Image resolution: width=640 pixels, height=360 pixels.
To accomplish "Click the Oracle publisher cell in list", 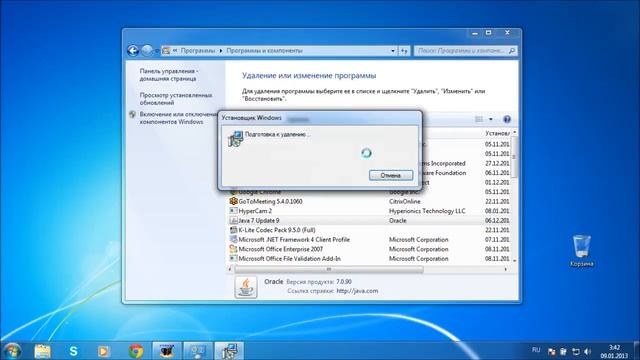I will [x=398, y=220].
